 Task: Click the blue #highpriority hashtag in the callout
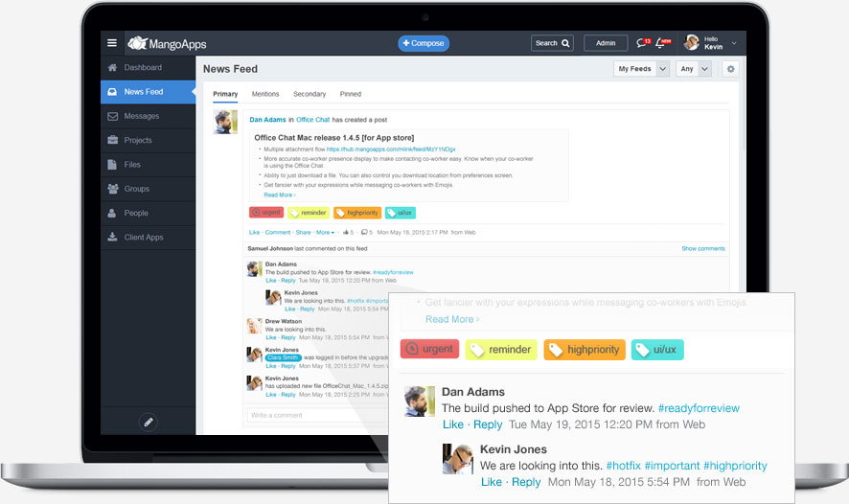coord(735,466)
